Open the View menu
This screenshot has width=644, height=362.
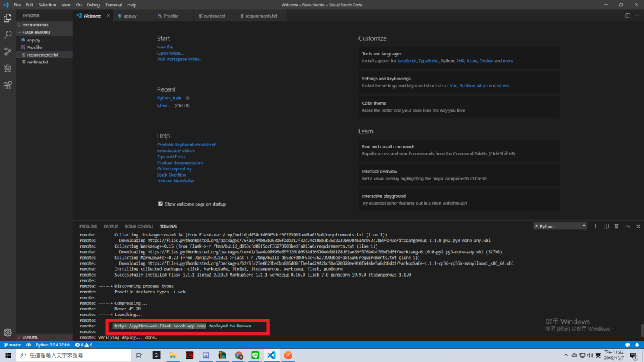tap(65, 5)
